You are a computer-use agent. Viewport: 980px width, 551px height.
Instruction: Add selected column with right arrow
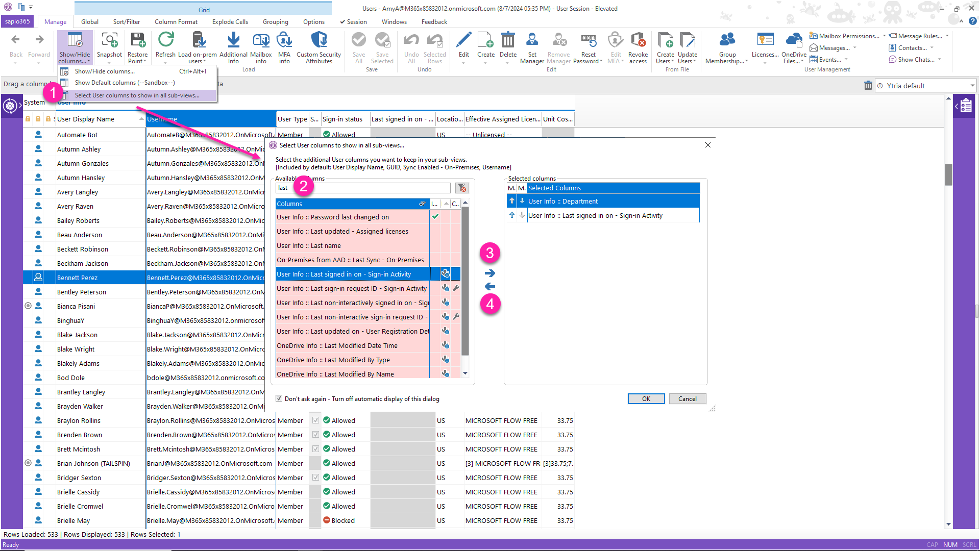(490, 273)
